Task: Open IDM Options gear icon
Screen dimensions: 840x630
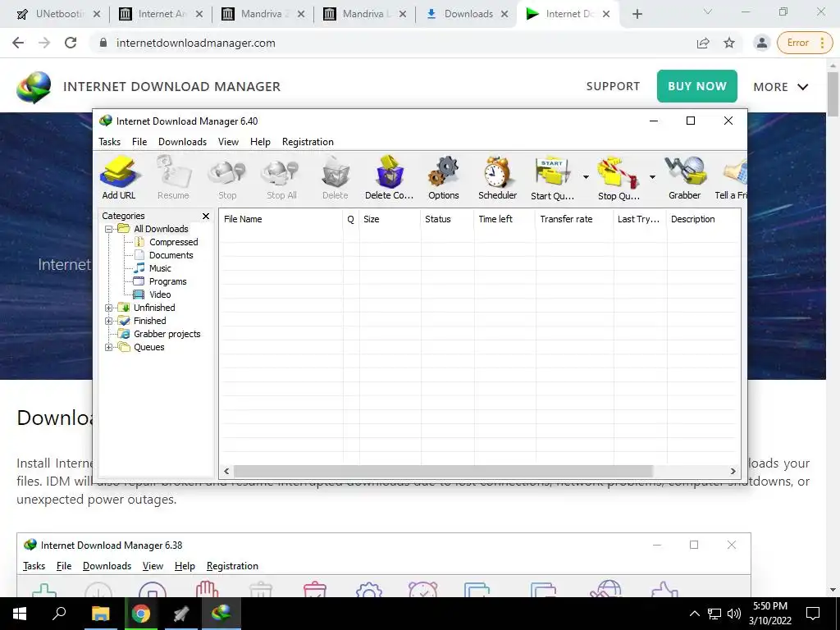Action: pyautogui.click(x=444, y=178)
